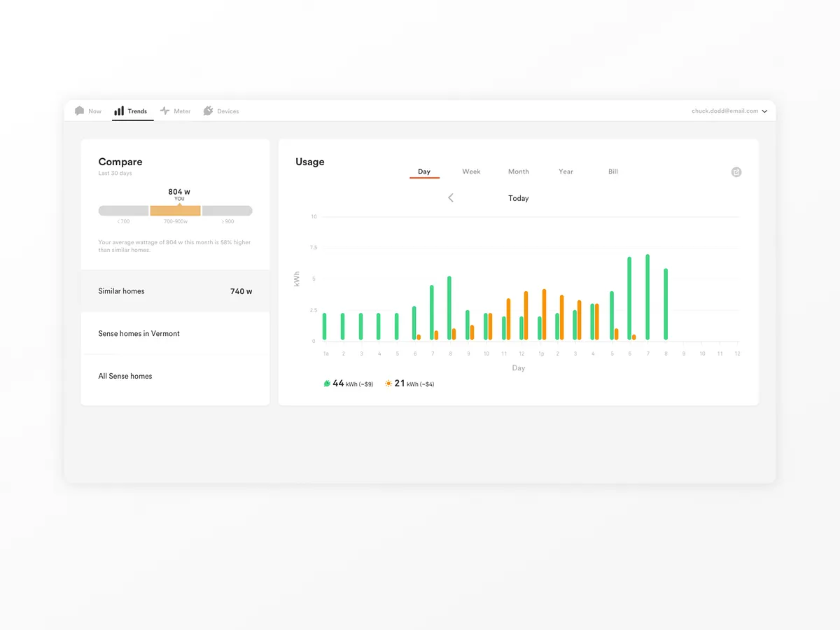
Task: Expand the account menu chevron
Action: 764,111
